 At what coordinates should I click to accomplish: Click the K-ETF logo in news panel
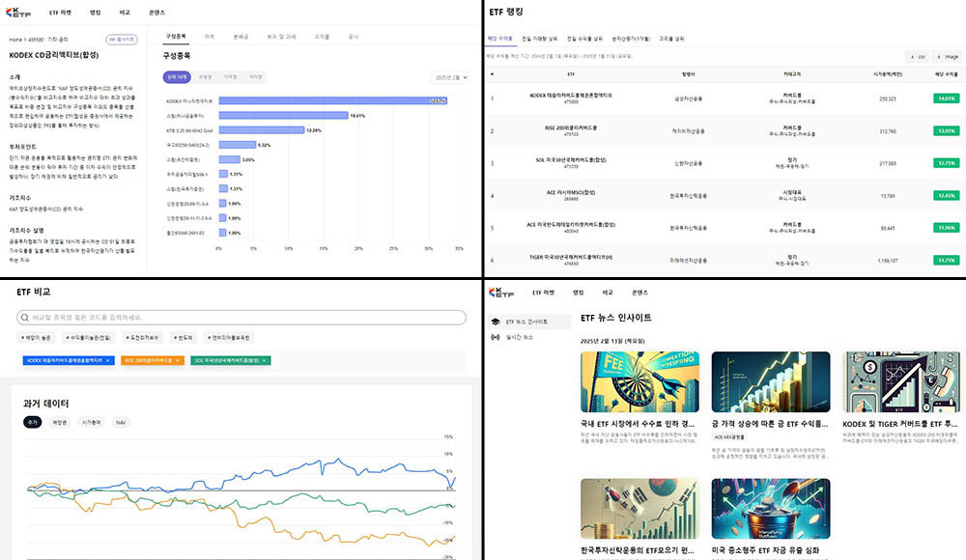click(x=501, y=292)
